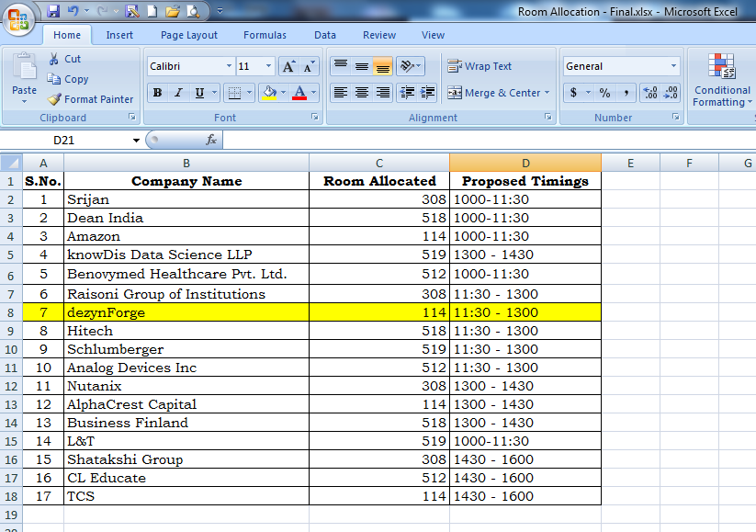Toggle Bottom Align vertical alignment
756x532 pixels.
(x=383, y=66)
